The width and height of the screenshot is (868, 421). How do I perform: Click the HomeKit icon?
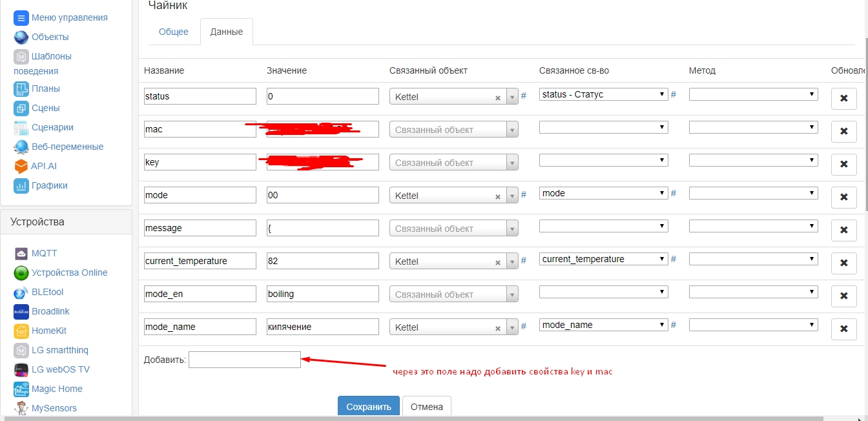[x=21, y=331]
